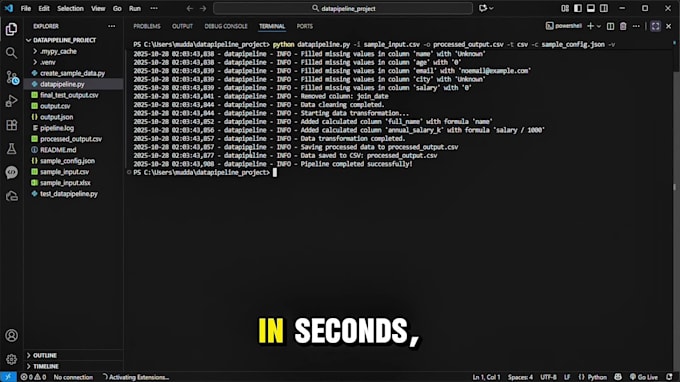Switch to the Debug Console tab
This screenshot has width=680, height=382.
tap(226, 26)
